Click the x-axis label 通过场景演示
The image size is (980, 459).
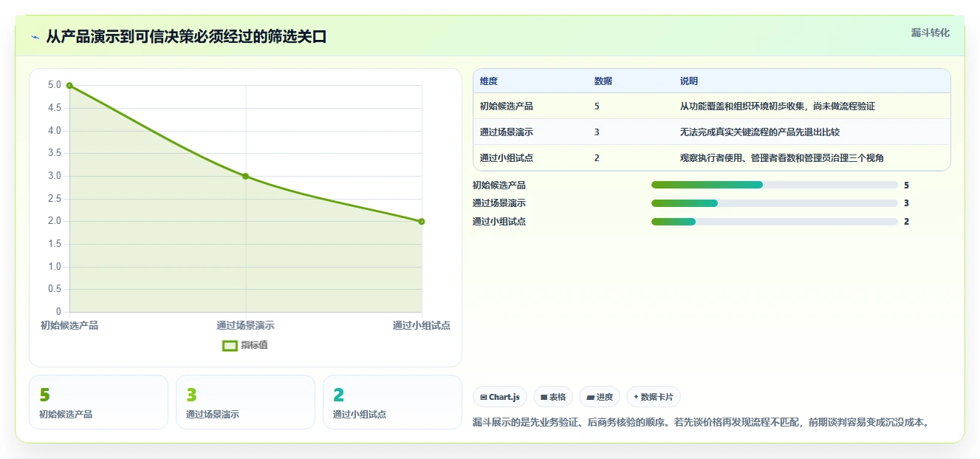[245, 325]
